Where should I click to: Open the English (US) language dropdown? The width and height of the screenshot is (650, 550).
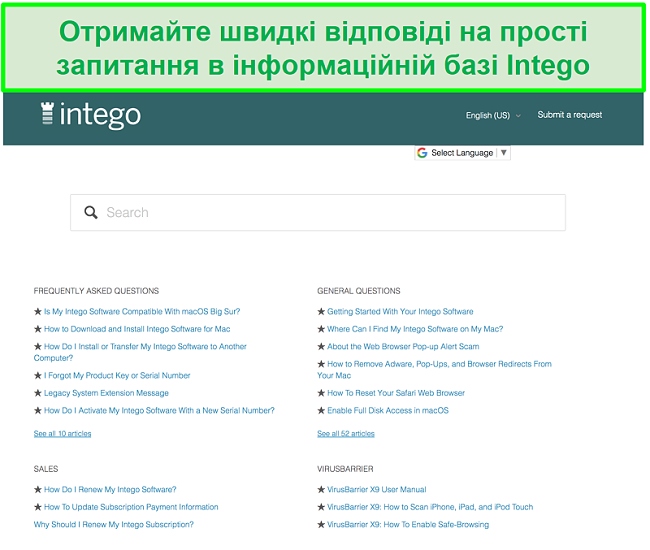(x=492, y=115)
